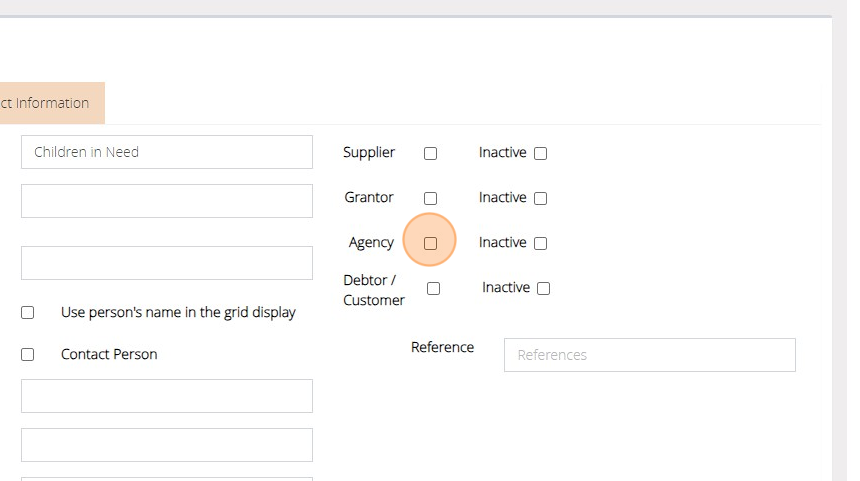Mark Supplier as Inactive
This screenshot has width=860, height=481.
[541, 154]
